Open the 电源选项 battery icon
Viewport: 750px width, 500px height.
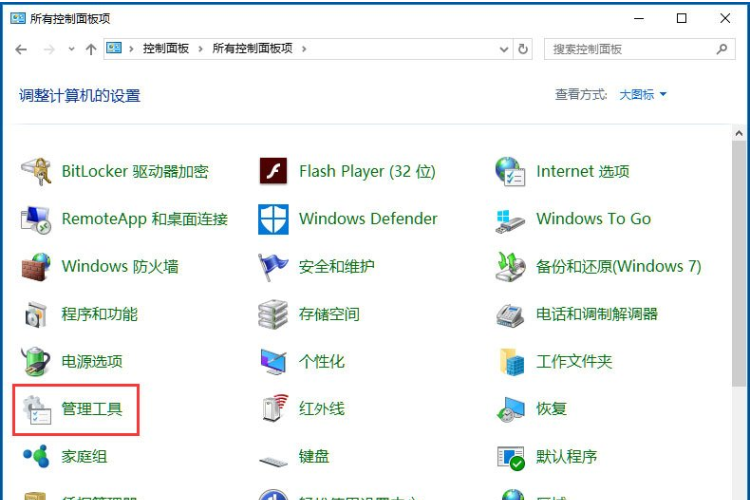(x=36, y=362)
